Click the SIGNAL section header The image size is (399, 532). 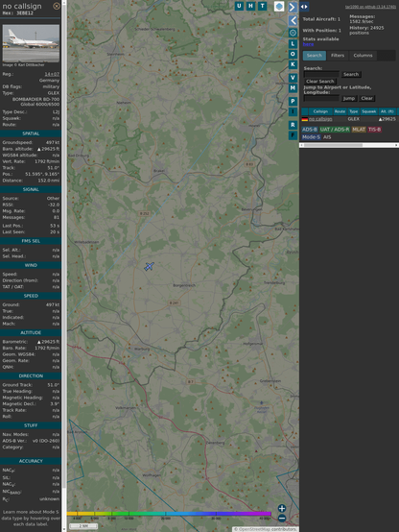(31, 190)
